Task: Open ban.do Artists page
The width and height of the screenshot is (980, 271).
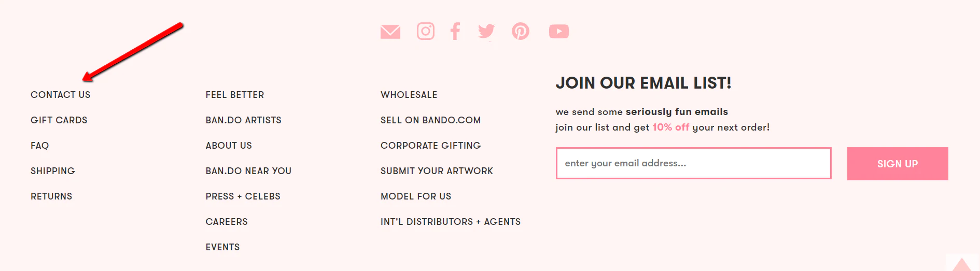Action: point(243,120)
